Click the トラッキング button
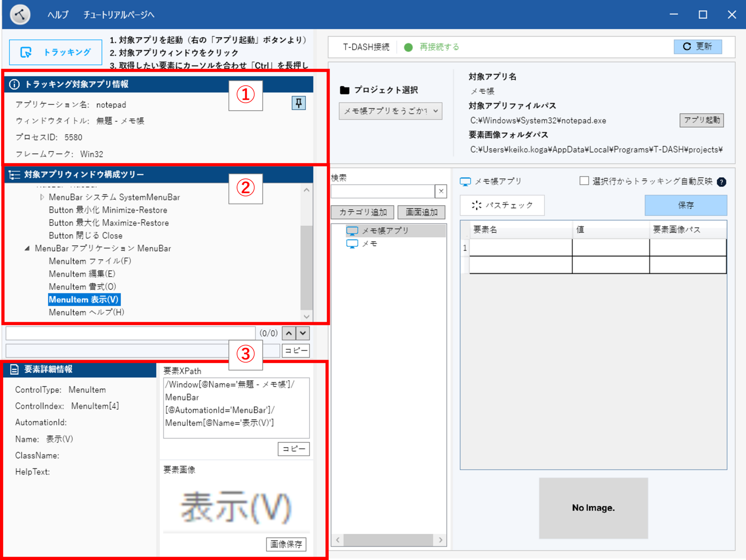Image resolution: width=746 pixels, height=560 pixels. pos(56,52)
